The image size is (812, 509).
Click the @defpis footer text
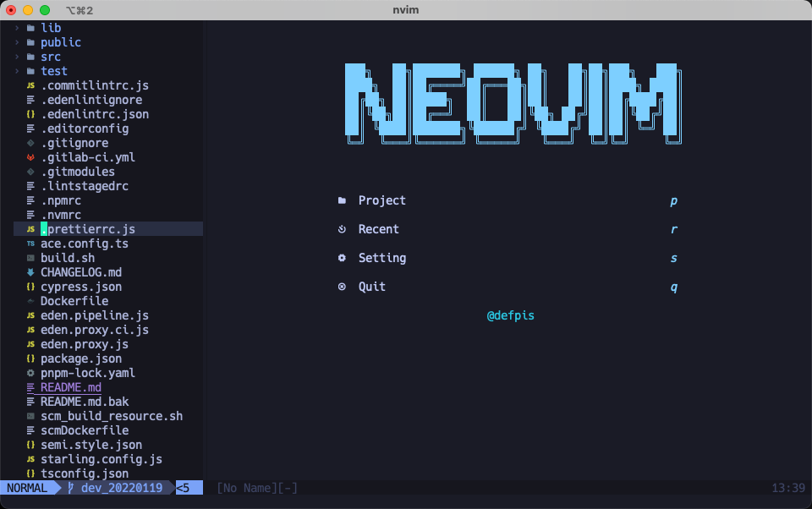(x=511, y=316)
